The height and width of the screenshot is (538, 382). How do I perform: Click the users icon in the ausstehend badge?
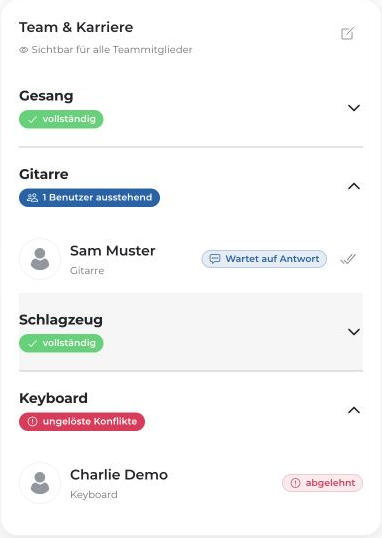click(x=32, y=198)
